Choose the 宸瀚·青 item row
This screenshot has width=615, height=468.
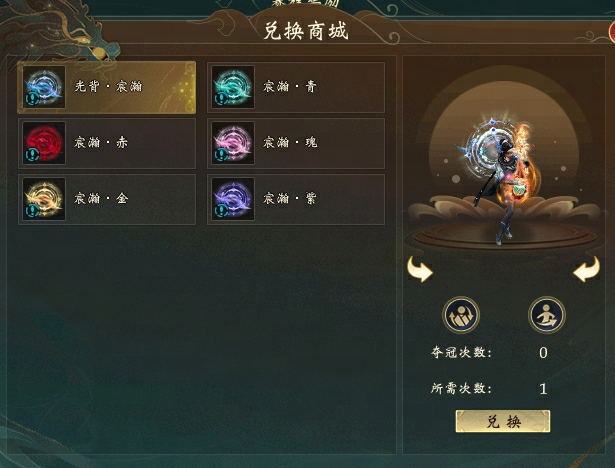point(296,87)
